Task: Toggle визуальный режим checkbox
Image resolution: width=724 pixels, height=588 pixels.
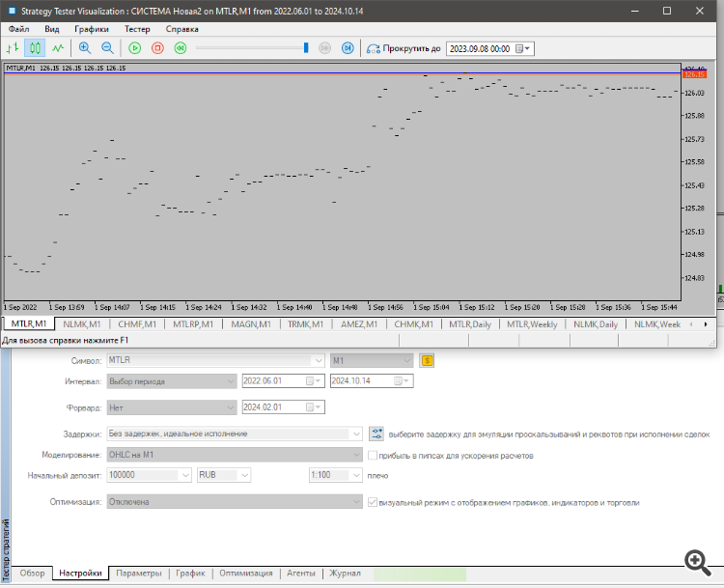Action: (x=373, y=502)
